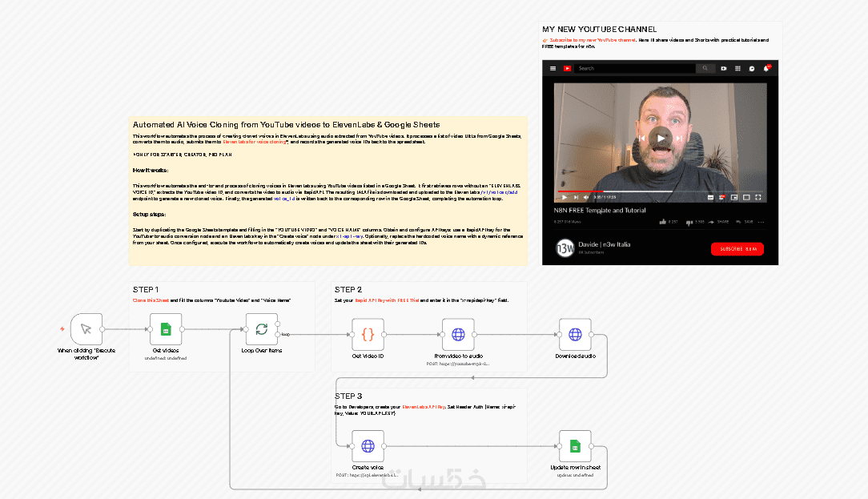Open the Get videos Google Sheets node
Image resolution: width=868 pixels, height=499 pixels.
tap(166, 329)
